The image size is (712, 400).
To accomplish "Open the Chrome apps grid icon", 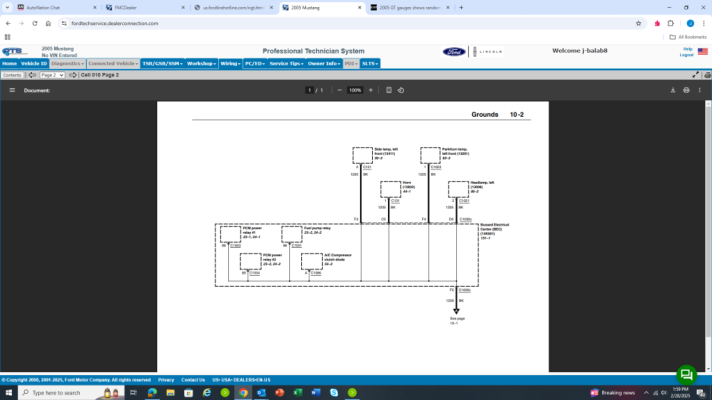I will coord(7,37).
